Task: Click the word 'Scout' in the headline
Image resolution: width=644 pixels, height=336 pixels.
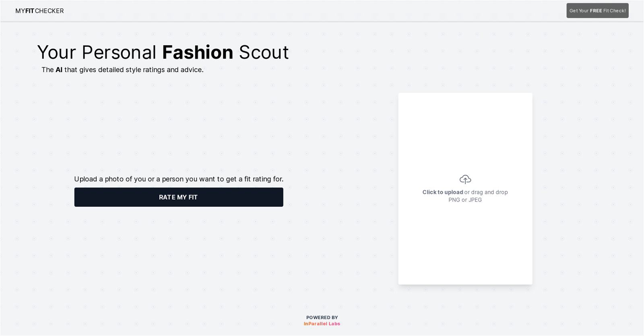Action: coord(264,52)
